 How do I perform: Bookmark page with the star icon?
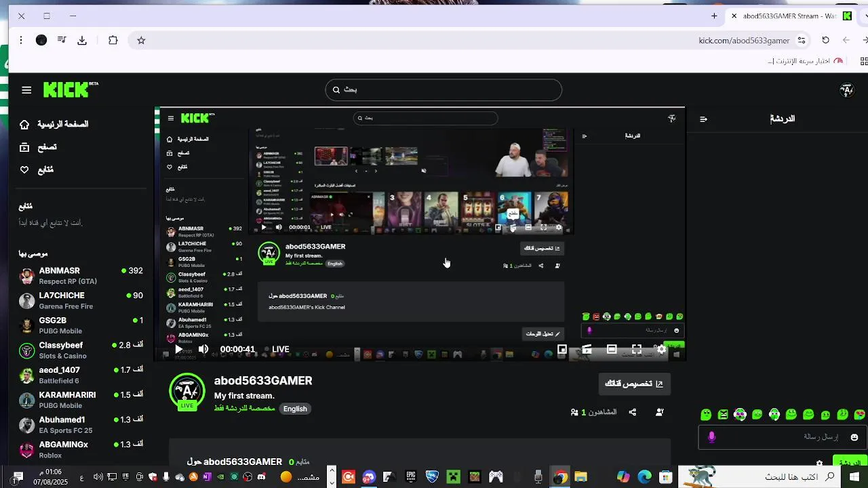tap(141, 41)
